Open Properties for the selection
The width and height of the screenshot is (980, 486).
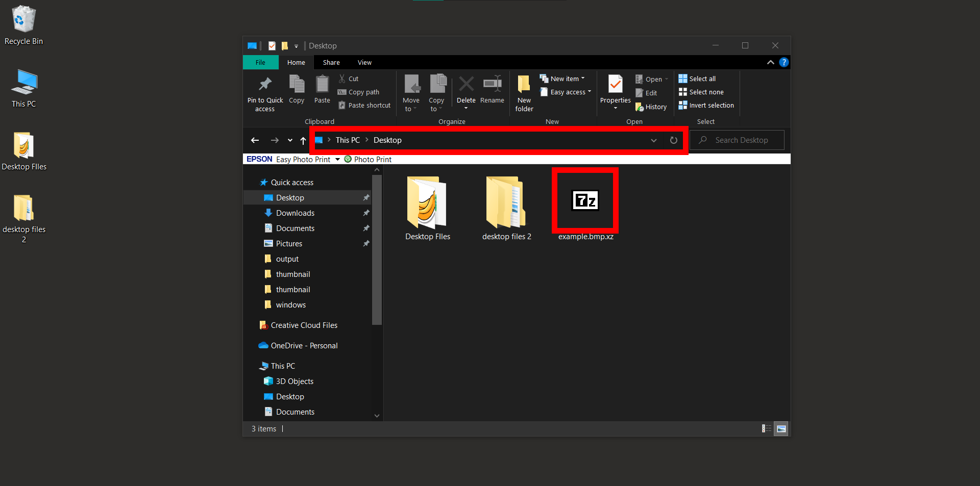(615, 91)
